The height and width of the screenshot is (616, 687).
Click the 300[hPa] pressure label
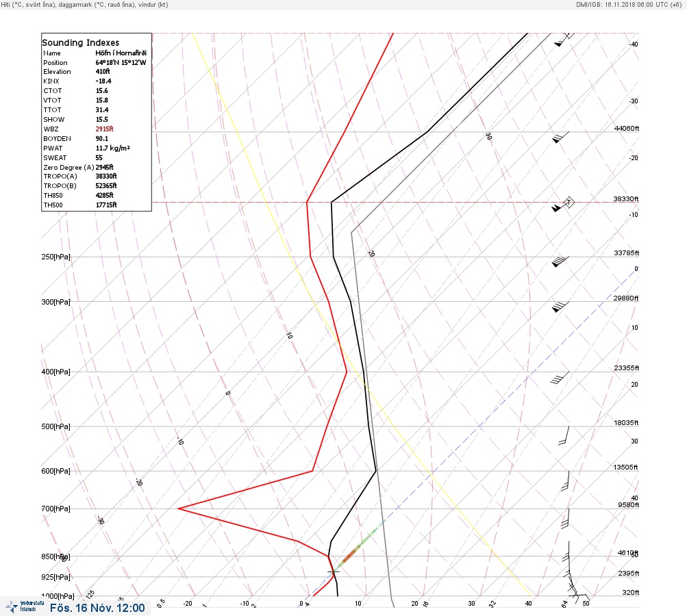55,302
